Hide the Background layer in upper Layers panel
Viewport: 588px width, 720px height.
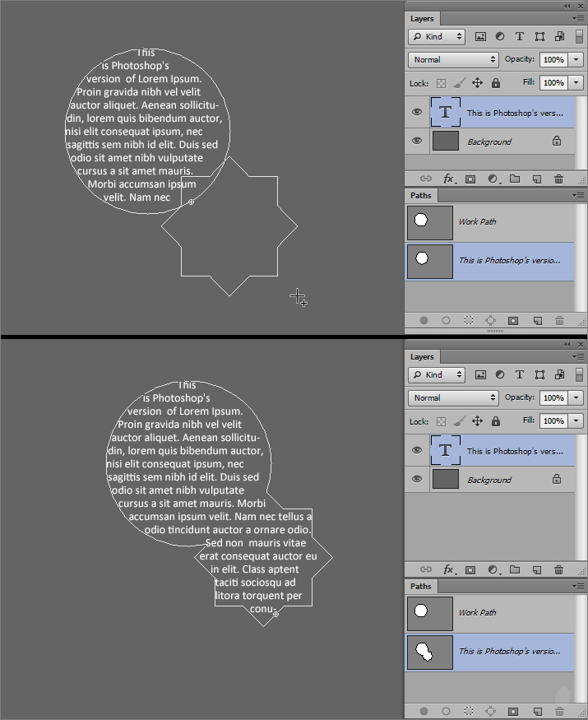[x=417, y=142]
